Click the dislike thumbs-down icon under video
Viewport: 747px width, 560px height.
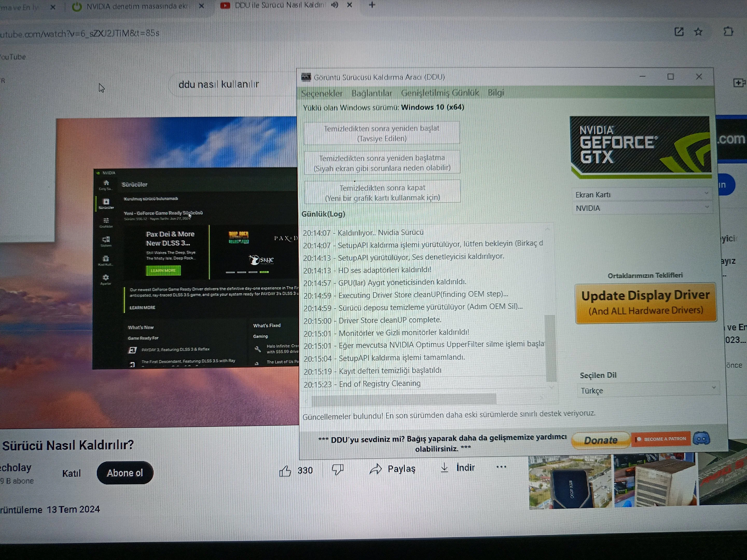pos(337,469)
